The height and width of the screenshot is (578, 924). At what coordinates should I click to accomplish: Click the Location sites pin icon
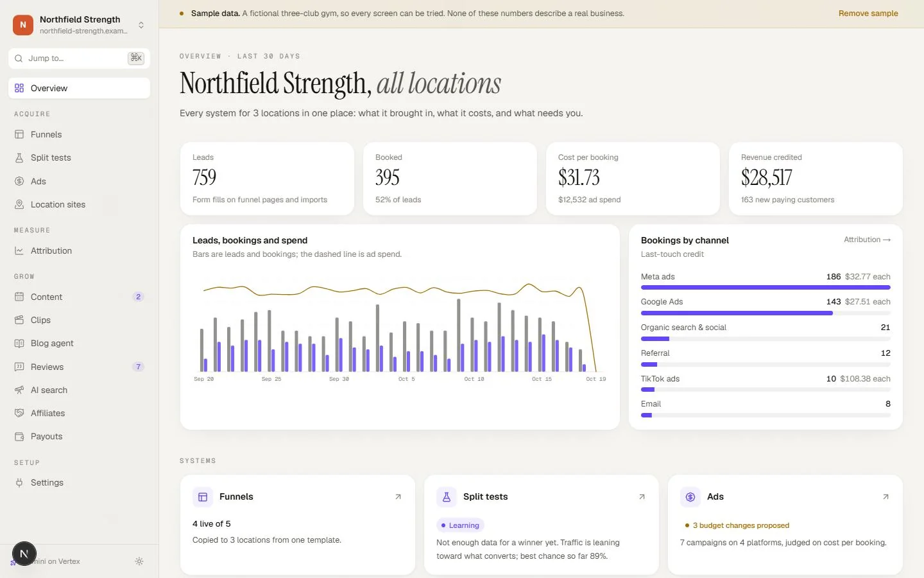19,204
